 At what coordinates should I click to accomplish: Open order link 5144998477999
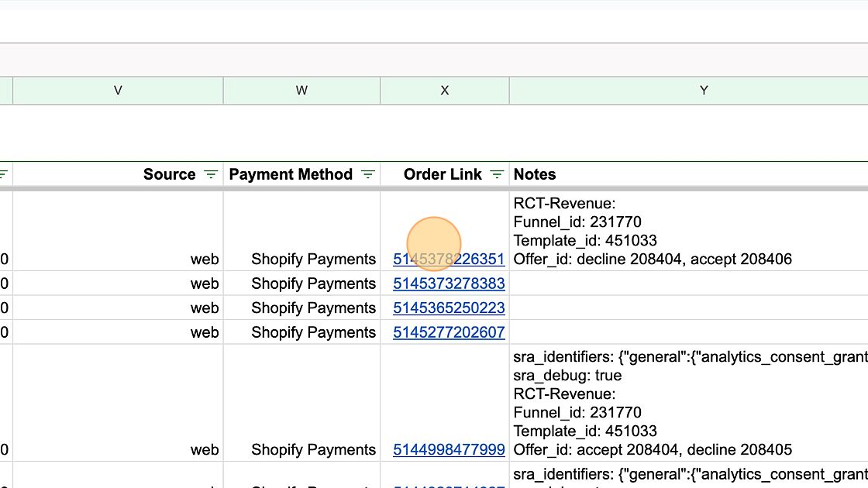(x=449, y=450)
